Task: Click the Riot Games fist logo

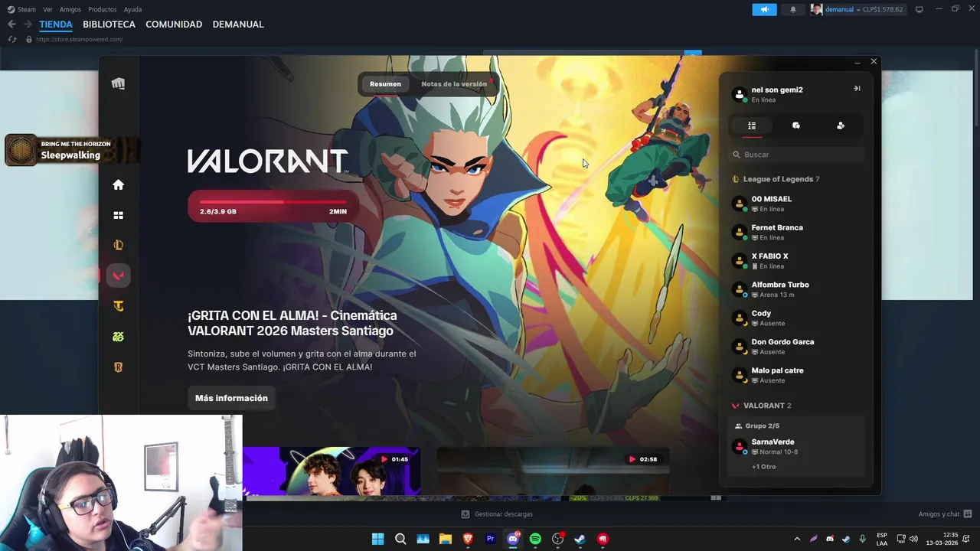Action: pyautogui.click(x=118, y=83)
